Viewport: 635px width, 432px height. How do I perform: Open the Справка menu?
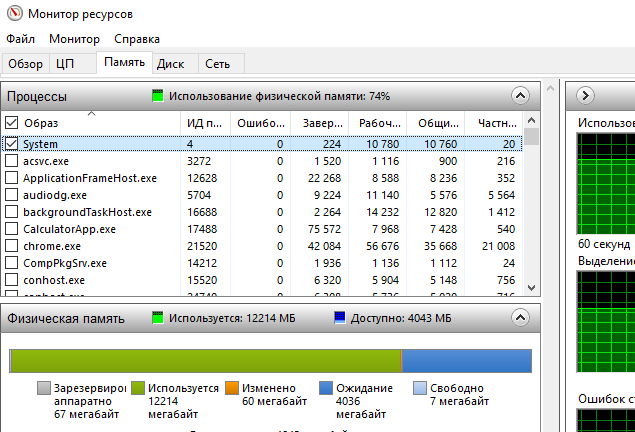tap(137, 39)
